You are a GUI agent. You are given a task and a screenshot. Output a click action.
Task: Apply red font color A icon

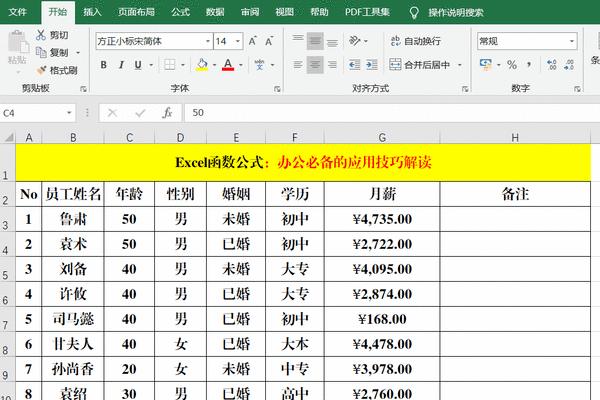point(228,65)
